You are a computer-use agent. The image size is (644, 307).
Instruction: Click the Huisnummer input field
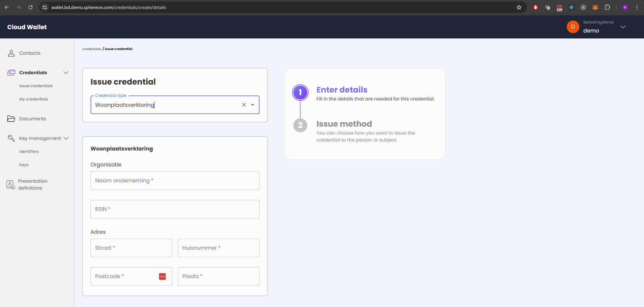pyautogui.click(x=218, y=248)
